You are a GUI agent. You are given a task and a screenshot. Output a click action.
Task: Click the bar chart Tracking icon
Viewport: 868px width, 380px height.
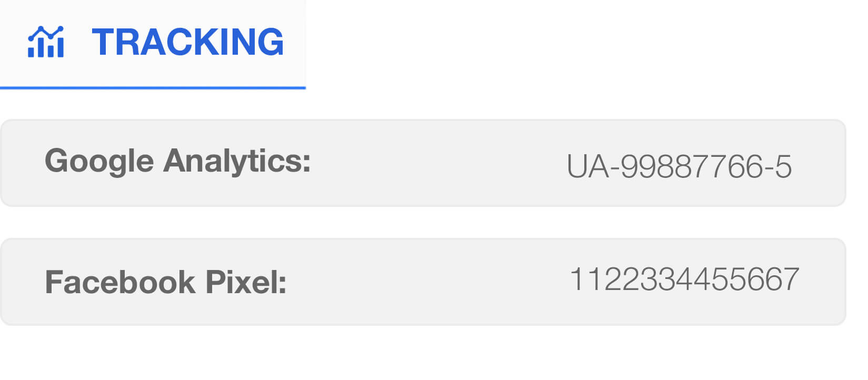click(x=46, y=42)
